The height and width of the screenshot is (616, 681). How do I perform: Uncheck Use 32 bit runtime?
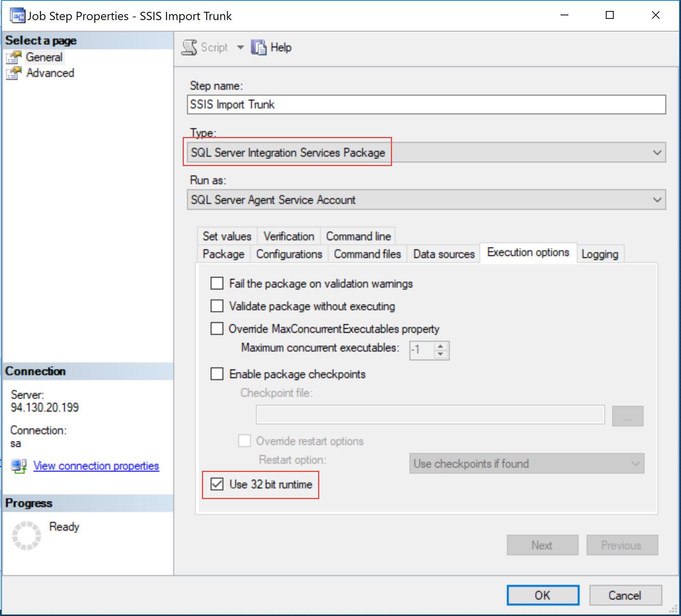pos(217,484)
